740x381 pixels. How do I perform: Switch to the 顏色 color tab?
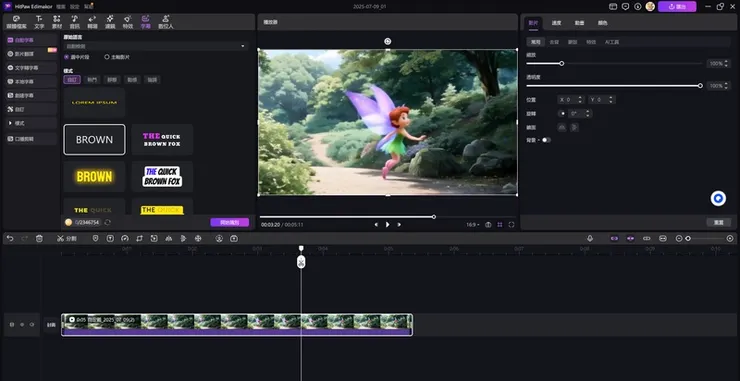603,23
